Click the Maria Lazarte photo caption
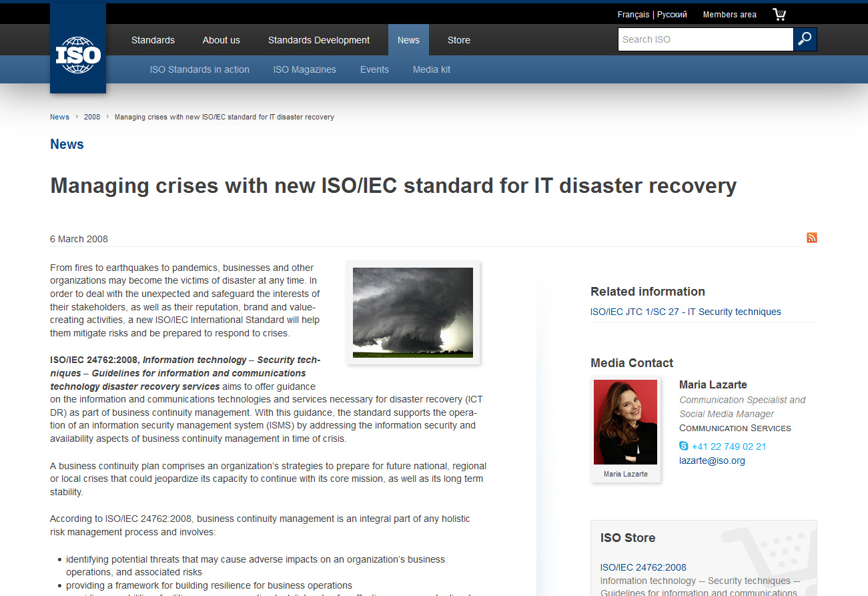Image resolution: width=868 pixels, height=596 pixels. coord(626,474)
